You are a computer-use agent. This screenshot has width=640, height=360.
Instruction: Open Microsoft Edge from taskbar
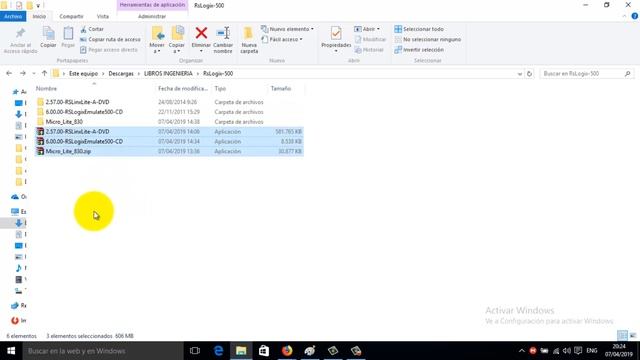pos(218,351)
